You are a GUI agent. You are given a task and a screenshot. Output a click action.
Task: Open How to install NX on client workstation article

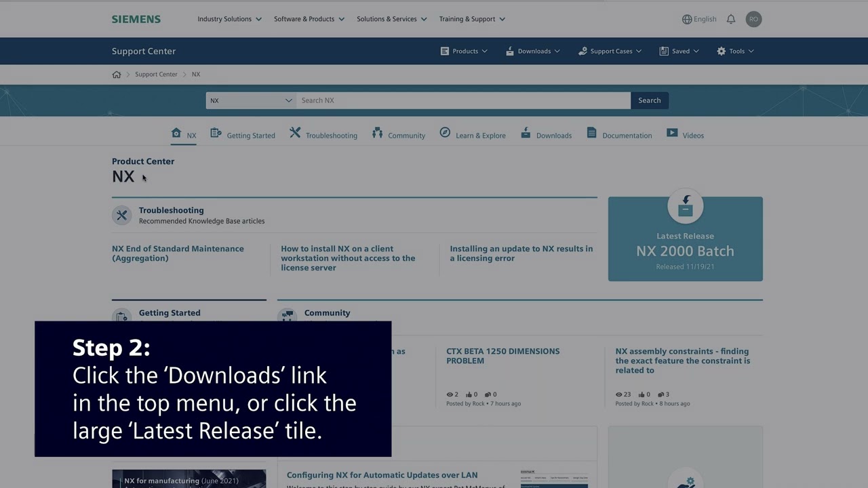point(348,258)
